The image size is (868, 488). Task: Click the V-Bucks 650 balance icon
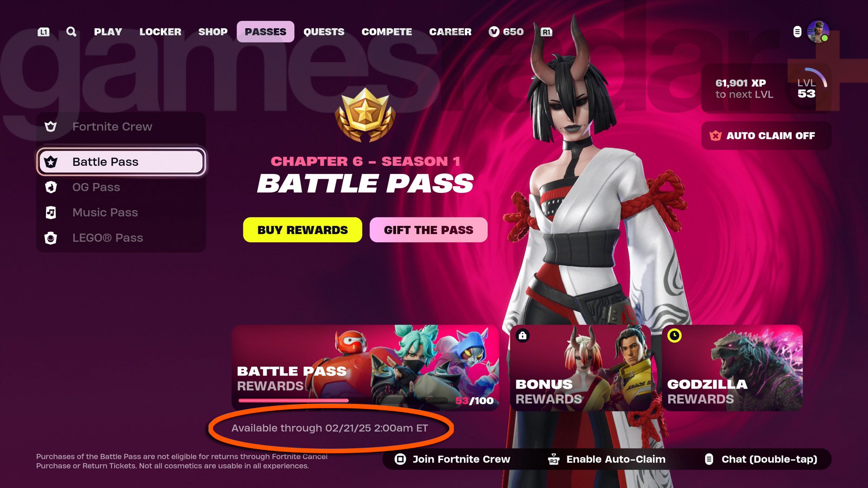pyautogui.click(x=494, y=32)
